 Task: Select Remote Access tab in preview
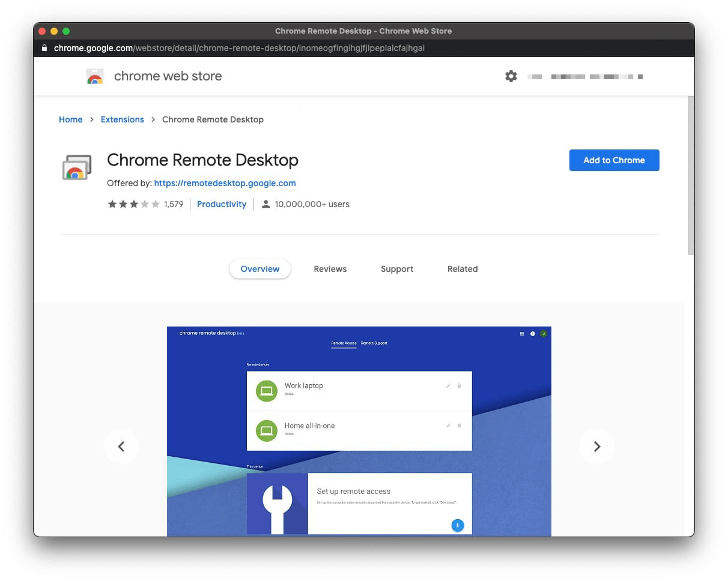tap(344, 343)
